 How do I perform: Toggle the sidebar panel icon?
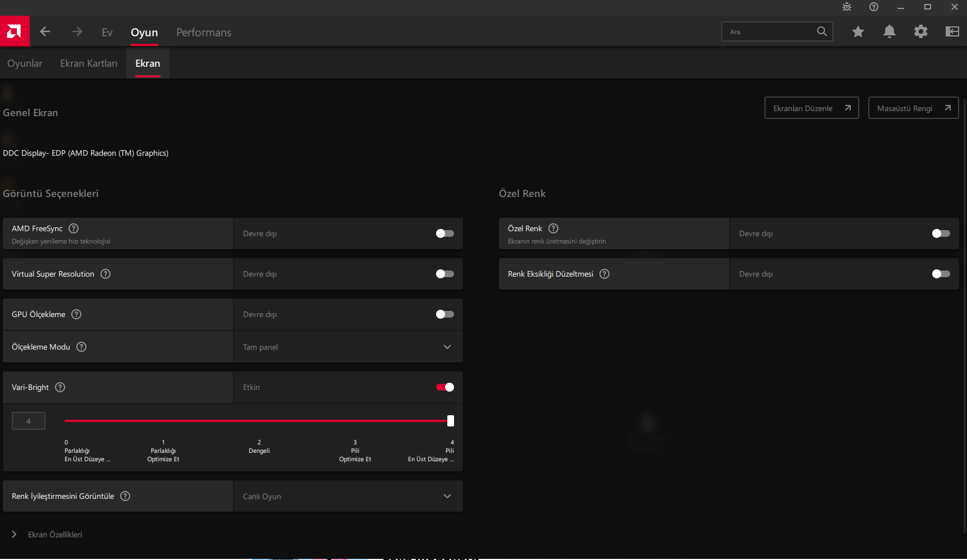coord(952,31)
